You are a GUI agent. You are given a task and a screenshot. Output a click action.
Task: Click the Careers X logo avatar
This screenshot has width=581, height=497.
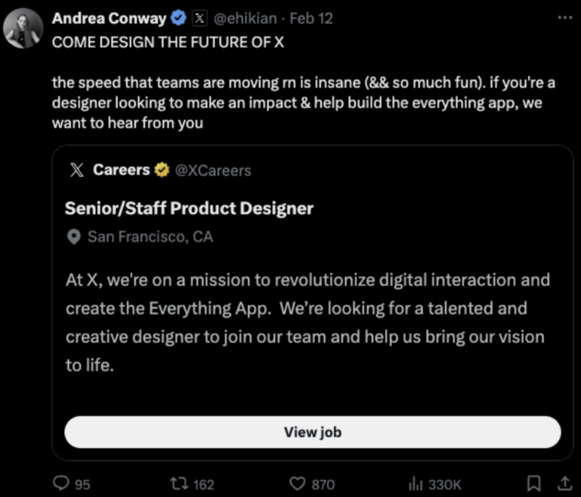click(x=77, y=170)
